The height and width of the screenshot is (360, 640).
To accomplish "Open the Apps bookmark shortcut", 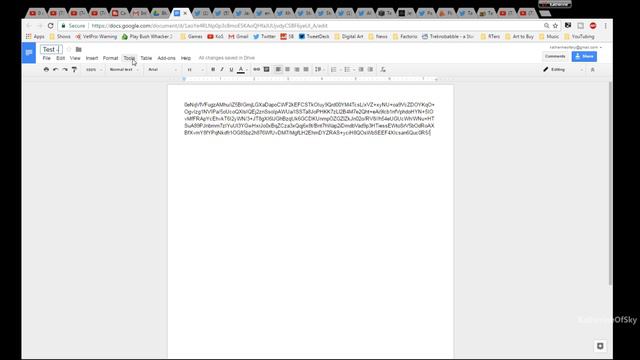I will click(x=35, y=36).
